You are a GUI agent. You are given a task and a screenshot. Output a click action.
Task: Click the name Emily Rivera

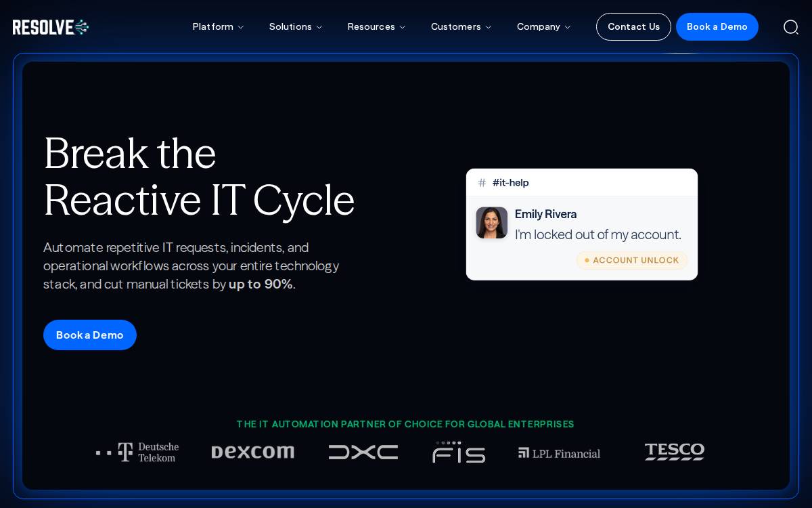pos(545,214)
